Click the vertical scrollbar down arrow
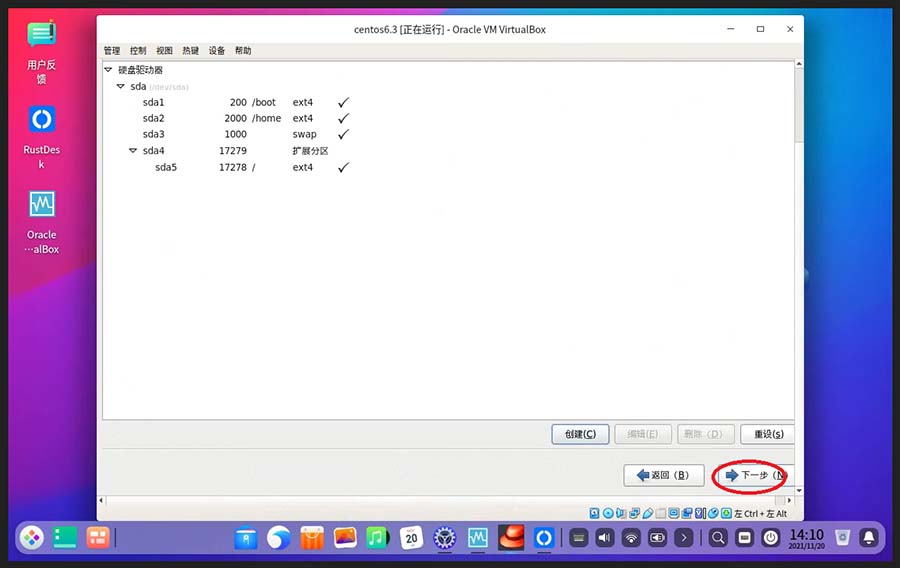 tap(799, 491)
